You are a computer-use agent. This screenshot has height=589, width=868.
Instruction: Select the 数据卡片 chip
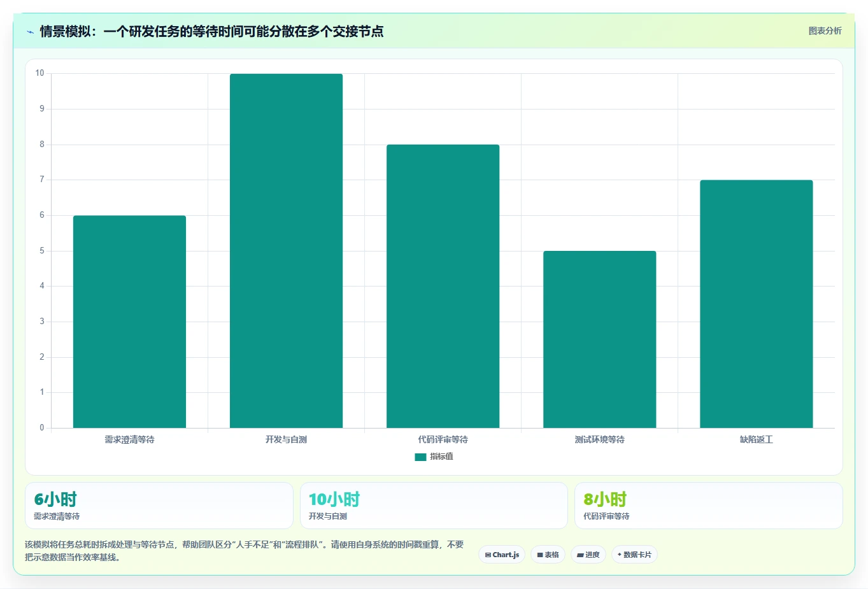coord(634,555)
